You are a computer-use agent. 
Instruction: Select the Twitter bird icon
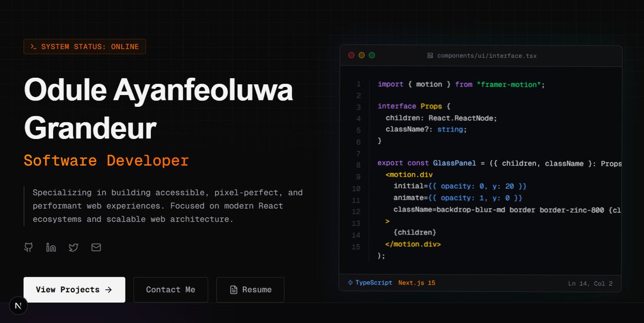click(73, 247)
